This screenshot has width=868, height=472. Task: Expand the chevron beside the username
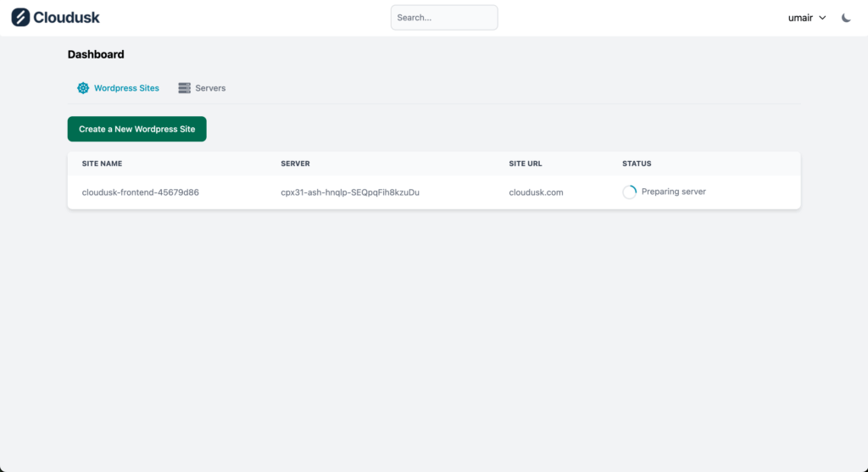pos(822,18)
